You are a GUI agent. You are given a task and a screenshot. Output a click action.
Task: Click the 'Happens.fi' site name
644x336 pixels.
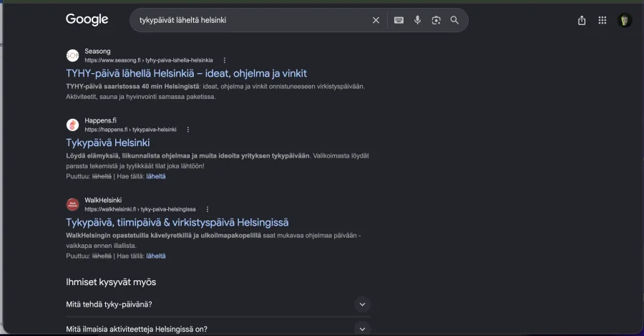coord(101,120)
